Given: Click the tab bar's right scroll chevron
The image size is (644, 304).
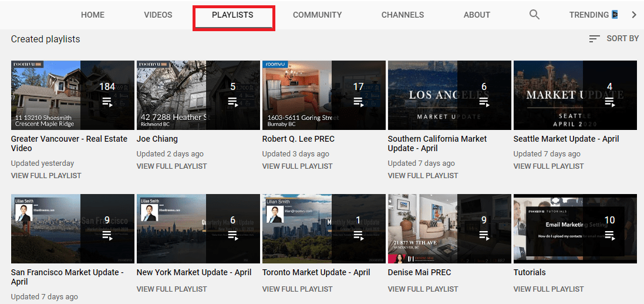Looking at the screenshot, I should tap(633, 15).
